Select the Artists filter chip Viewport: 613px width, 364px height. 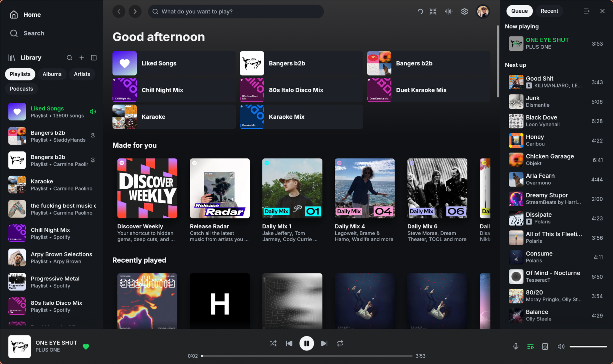click(82, 74)
